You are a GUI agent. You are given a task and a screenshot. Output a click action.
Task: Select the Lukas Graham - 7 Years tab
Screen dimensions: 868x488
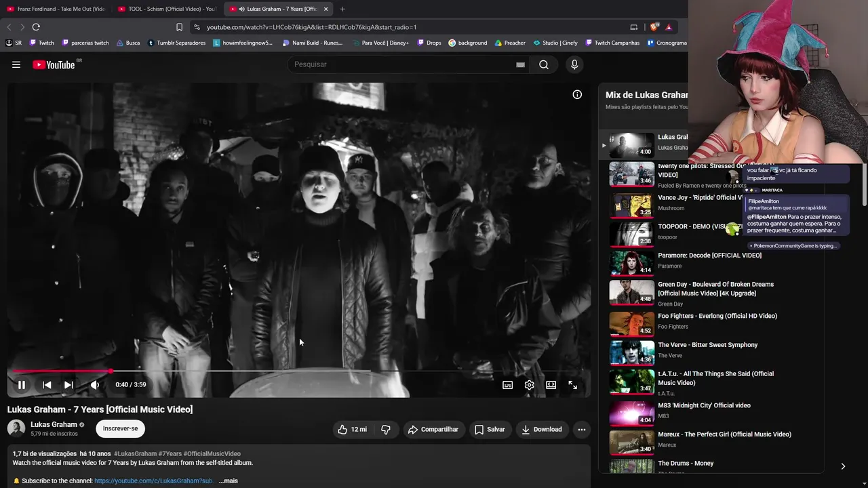278,9
